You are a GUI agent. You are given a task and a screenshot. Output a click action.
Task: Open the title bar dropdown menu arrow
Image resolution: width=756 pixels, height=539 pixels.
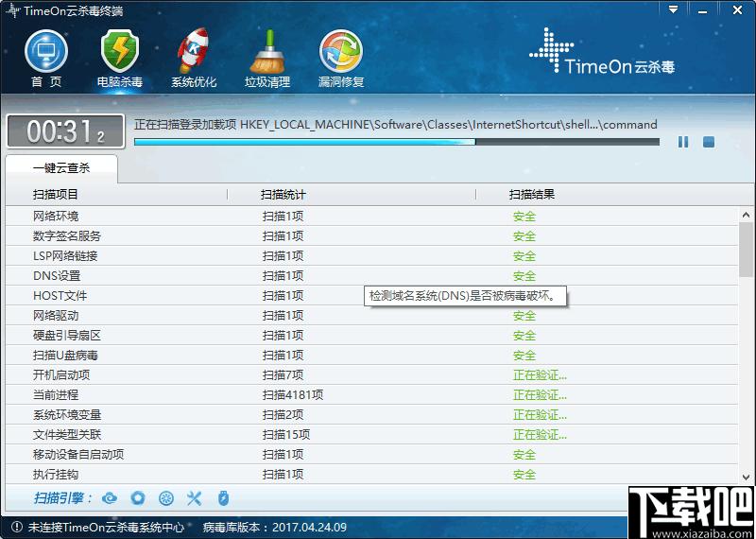click(x=674, y=9)
